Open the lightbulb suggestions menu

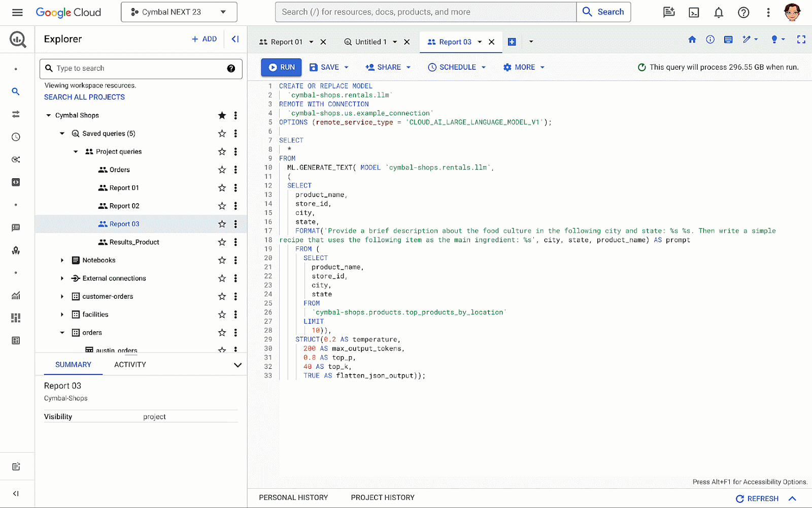777,39
